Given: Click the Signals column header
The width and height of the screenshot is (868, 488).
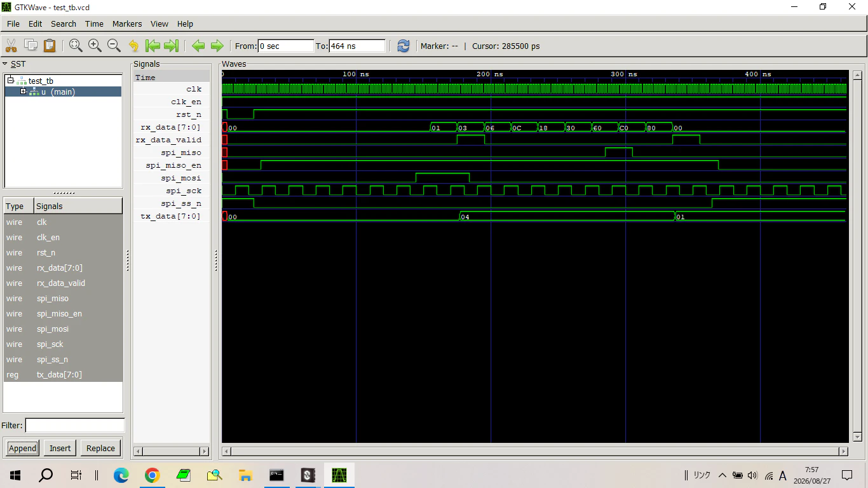Looking at the screenshot, I should click(x=78, y=206).
